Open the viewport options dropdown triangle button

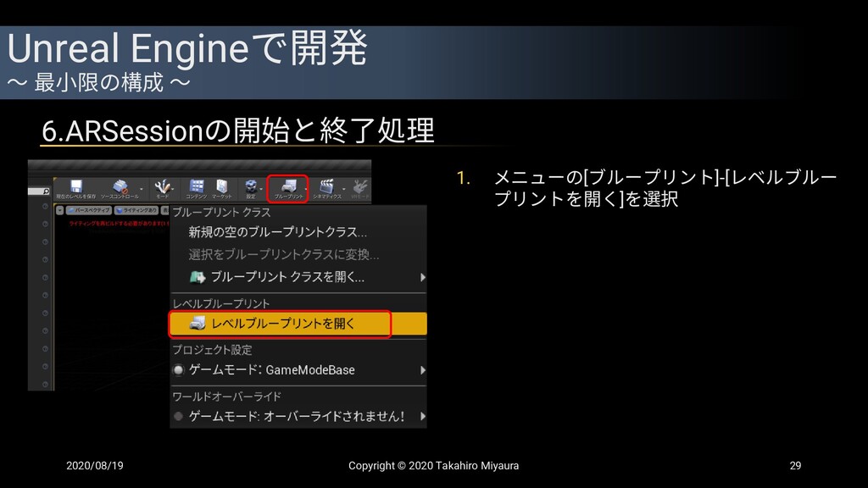pyautogui.click(x=60, y=210)
